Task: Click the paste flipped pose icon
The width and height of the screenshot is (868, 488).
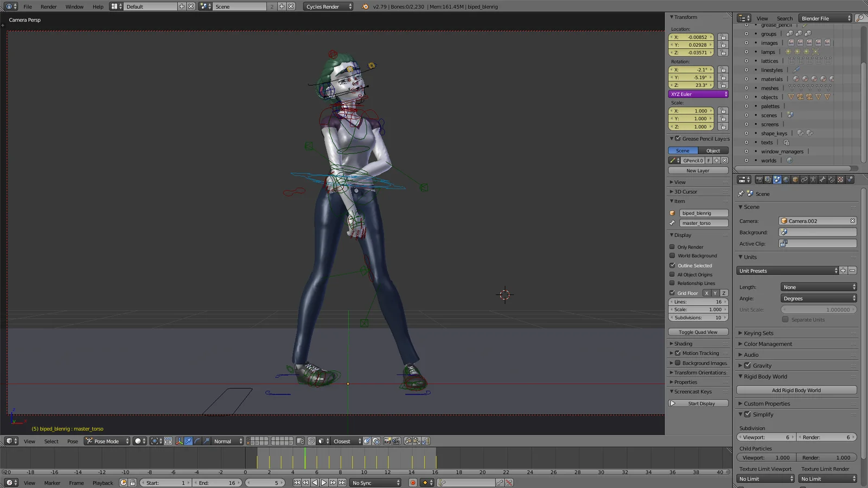Action: point(426,441)
